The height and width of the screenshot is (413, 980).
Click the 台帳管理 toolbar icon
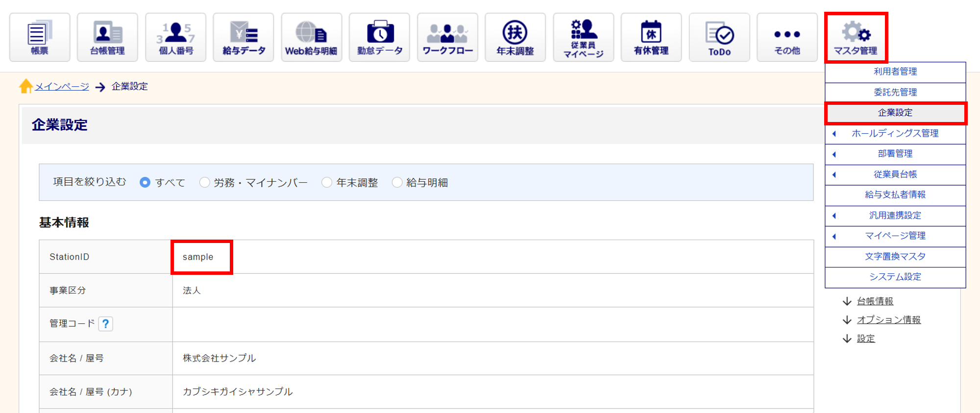coord(107,37)
